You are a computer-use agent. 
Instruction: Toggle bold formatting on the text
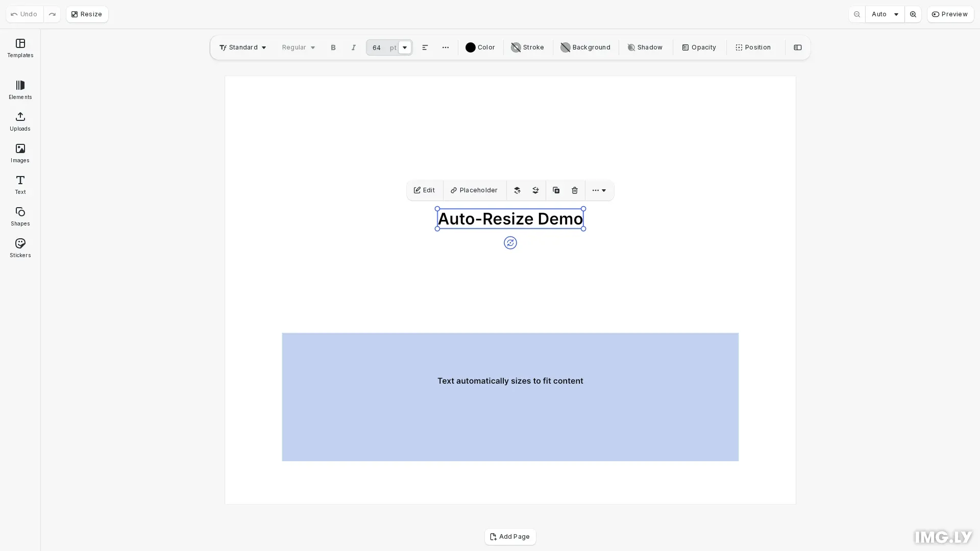pyautogui.click(x=333, y=47)
